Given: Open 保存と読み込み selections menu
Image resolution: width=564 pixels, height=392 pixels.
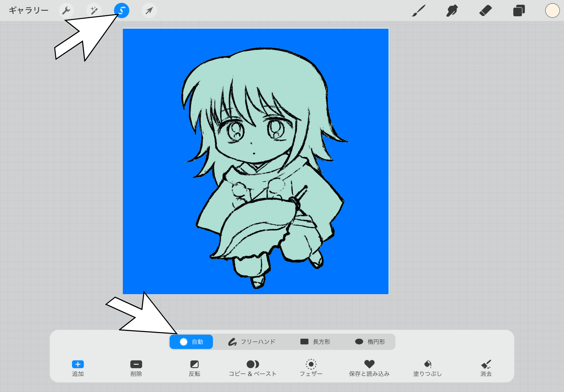Looking at the screenshot, I should (369, 368).
